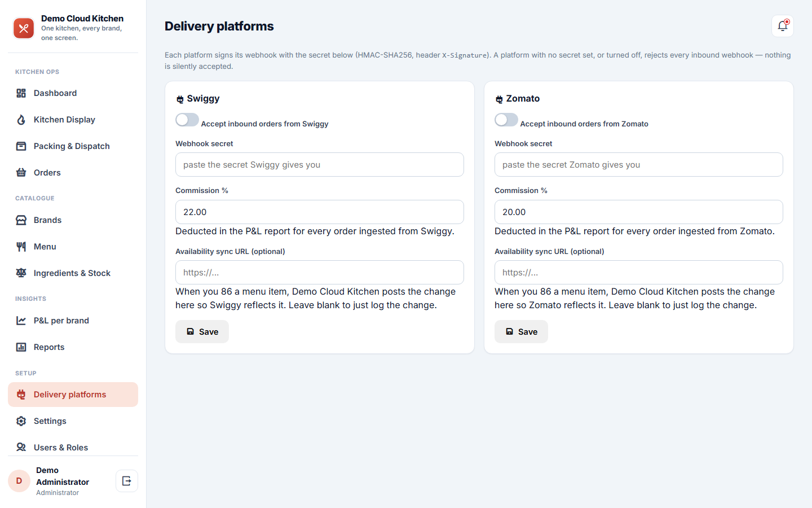Go to Dashboard
Screen dimensions: 812x508
(73, 93)
